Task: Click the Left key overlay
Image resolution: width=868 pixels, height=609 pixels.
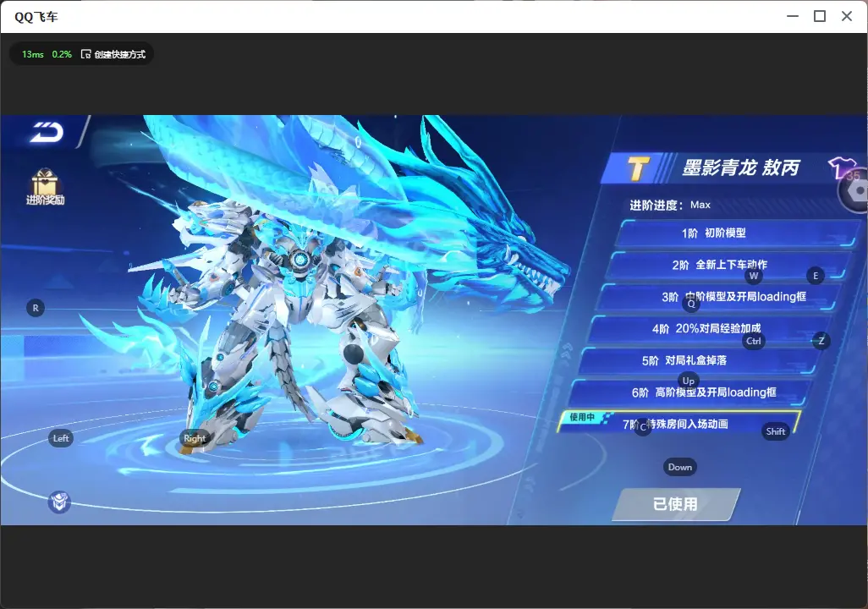Action: click(61, 438)
